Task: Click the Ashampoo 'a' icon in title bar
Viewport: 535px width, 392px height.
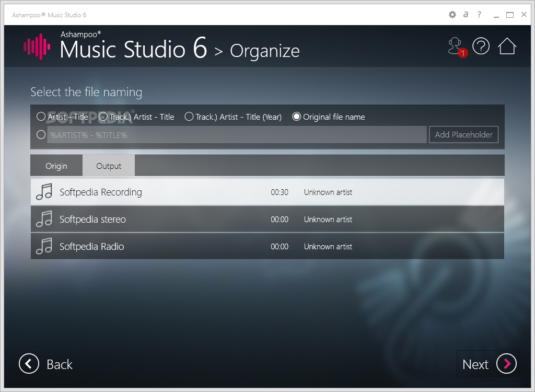Action: pyautogui.click(x=466, y=14)
